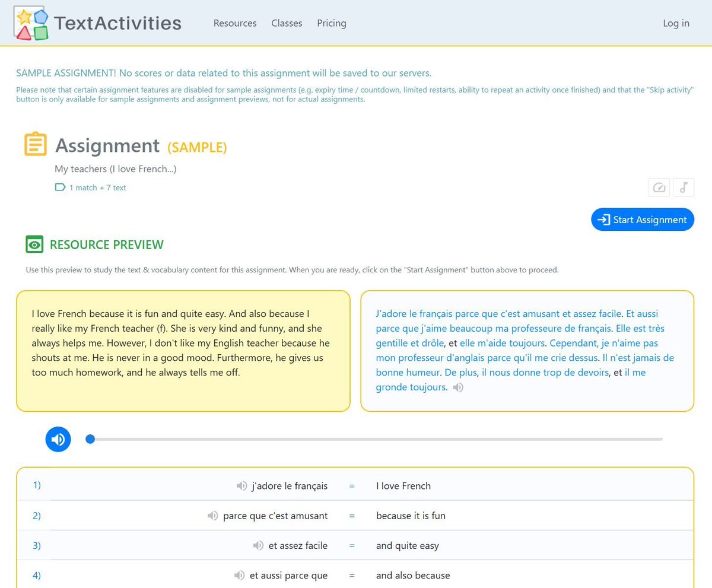Play audio for et assez facile
This screenshot has width=712, height=588.
258,546
